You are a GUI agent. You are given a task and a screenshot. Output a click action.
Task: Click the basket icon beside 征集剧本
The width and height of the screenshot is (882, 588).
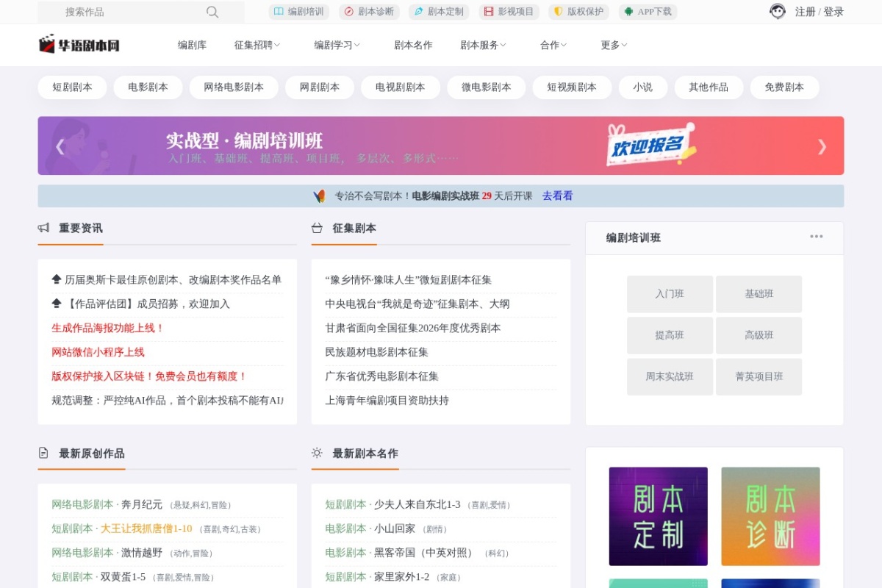point(317,228)
